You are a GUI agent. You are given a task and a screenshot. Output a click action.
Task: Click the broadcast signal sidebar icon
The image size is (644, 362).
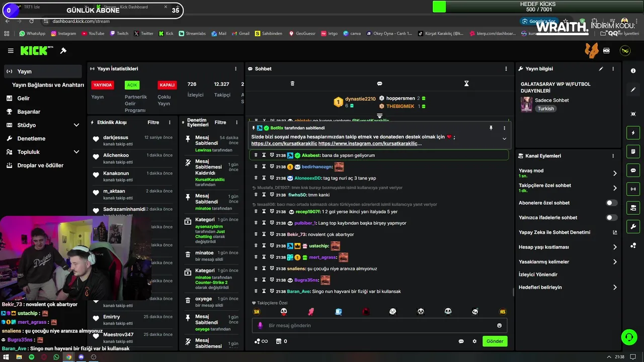click(633, 189)
